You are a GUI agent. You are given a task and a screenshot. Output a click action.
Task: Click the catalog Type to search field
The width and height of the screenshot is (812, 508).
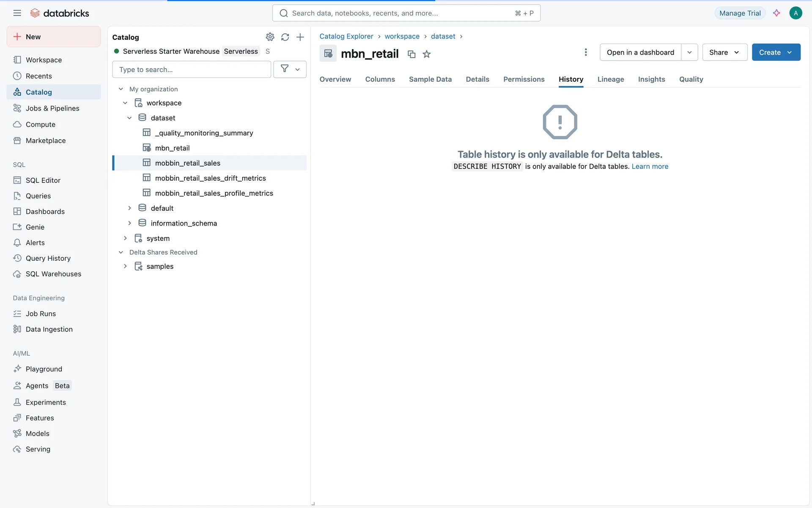click(191, 69)
